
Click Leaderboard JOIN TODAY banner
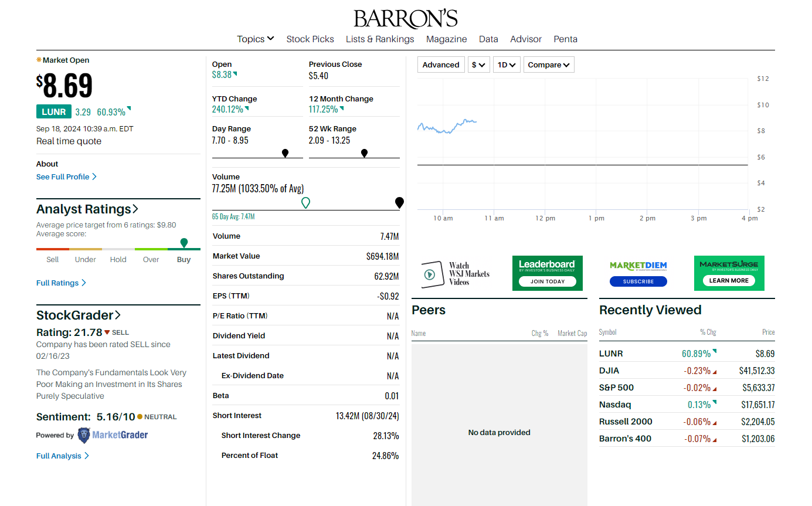click(548, 273)
